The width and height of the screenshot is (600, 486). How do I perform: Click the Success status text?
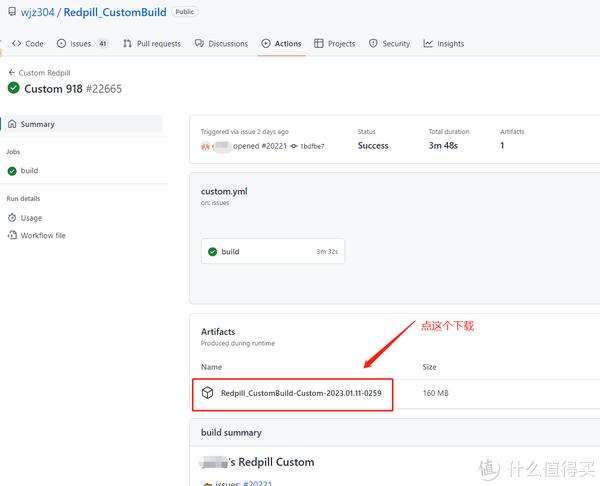point(373,145)
